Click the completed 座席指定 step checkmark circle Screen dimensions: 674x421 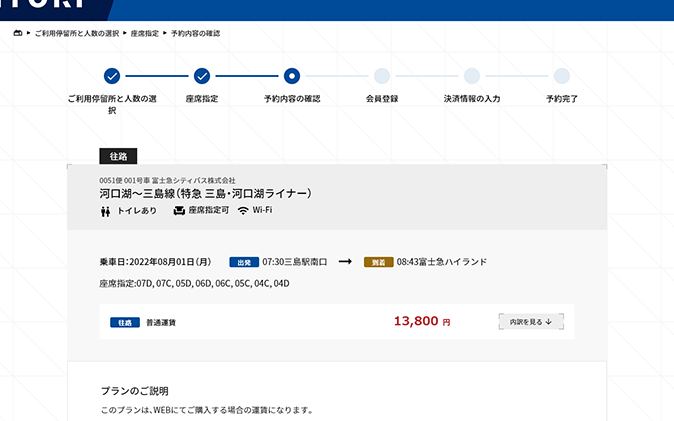pos(202,76)
